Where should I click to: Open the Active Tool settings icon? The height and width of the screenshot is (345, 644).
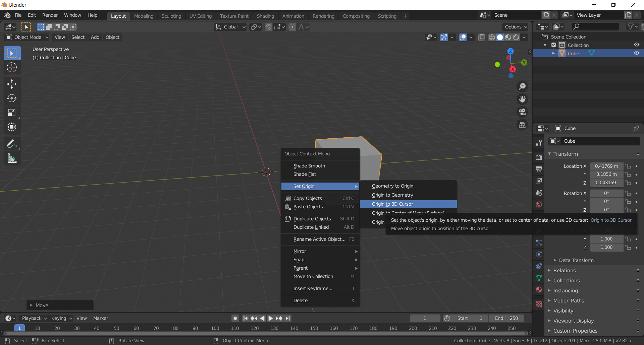point(539,143)
